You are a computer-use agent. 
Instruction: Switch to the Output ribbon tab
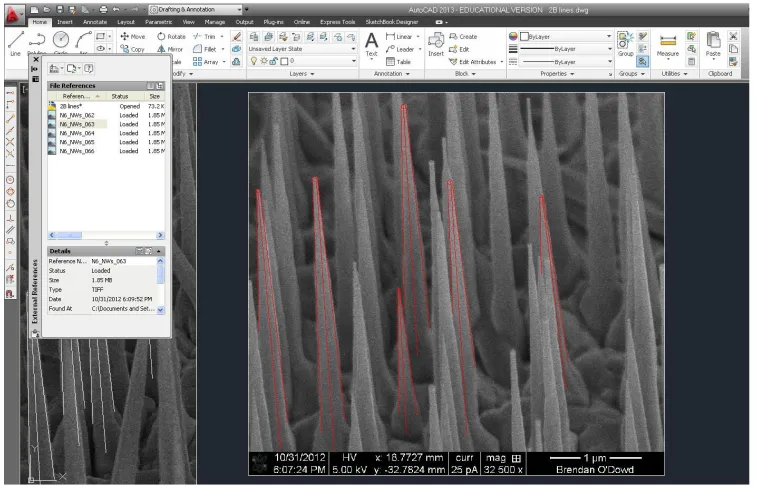point(244,22)
